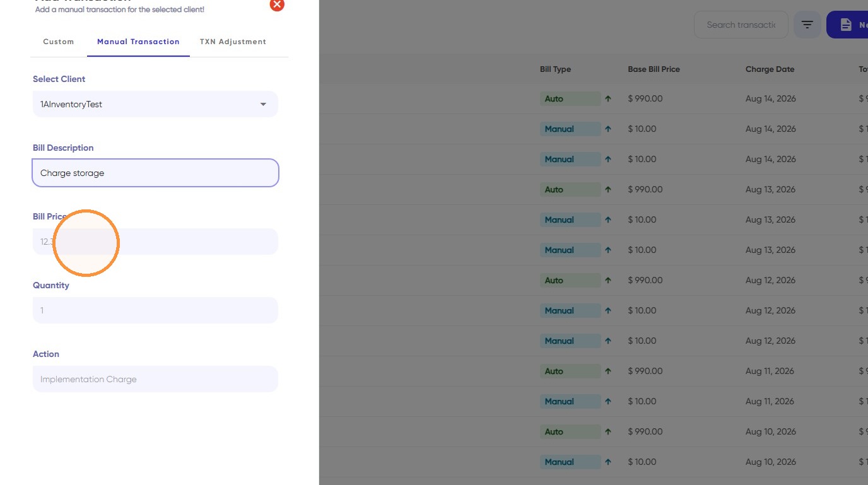Click the Action label

(x=46, y=354)
